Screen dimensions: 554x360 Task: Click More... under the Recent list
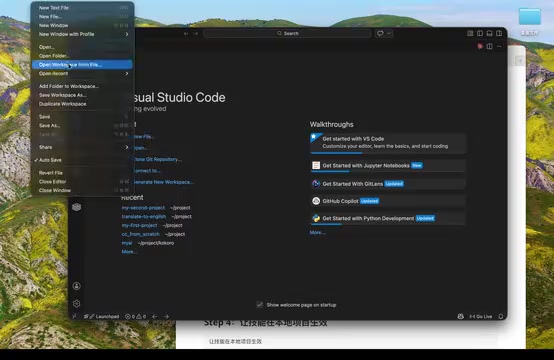129,252
